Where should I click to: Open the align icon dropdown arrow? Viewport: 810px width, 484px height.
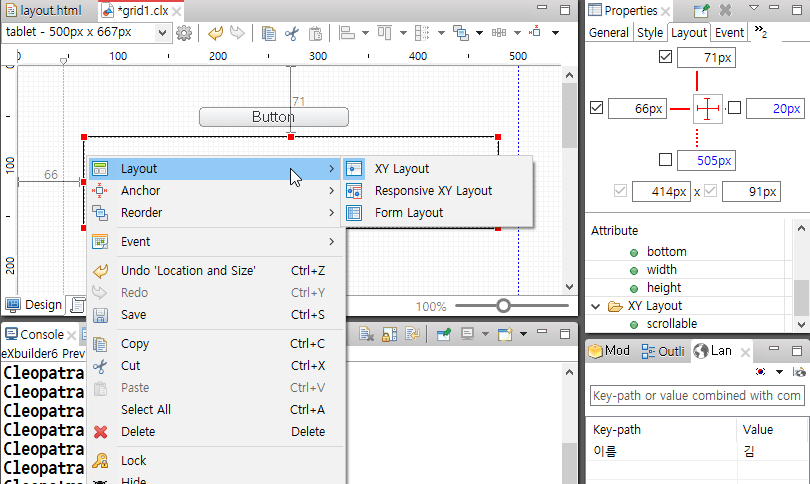(x=365, y=33)
